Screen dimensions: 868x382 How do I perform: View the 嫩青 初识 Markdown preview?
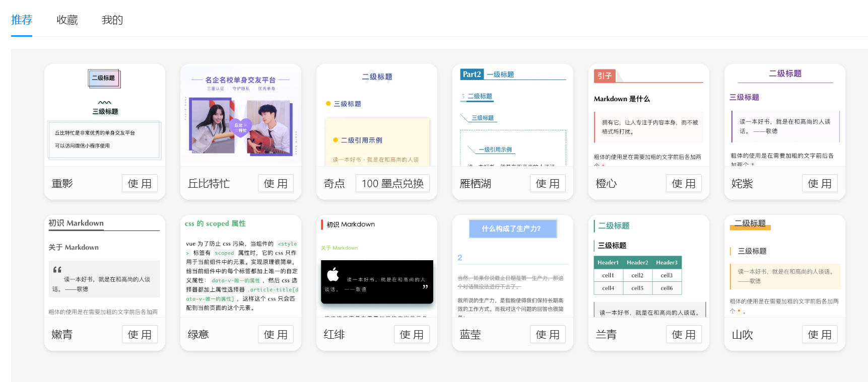click(x=105, y=266)
